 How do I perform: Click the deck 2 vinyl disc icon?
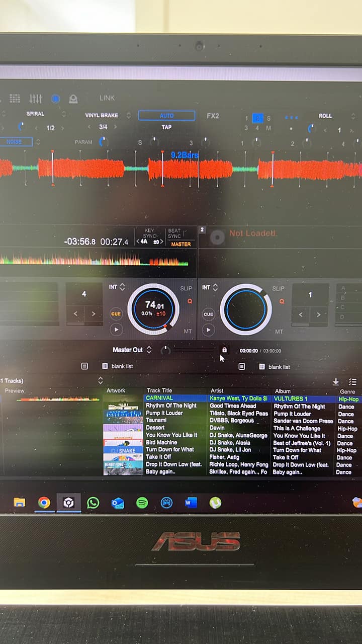(x=217, y=236)
